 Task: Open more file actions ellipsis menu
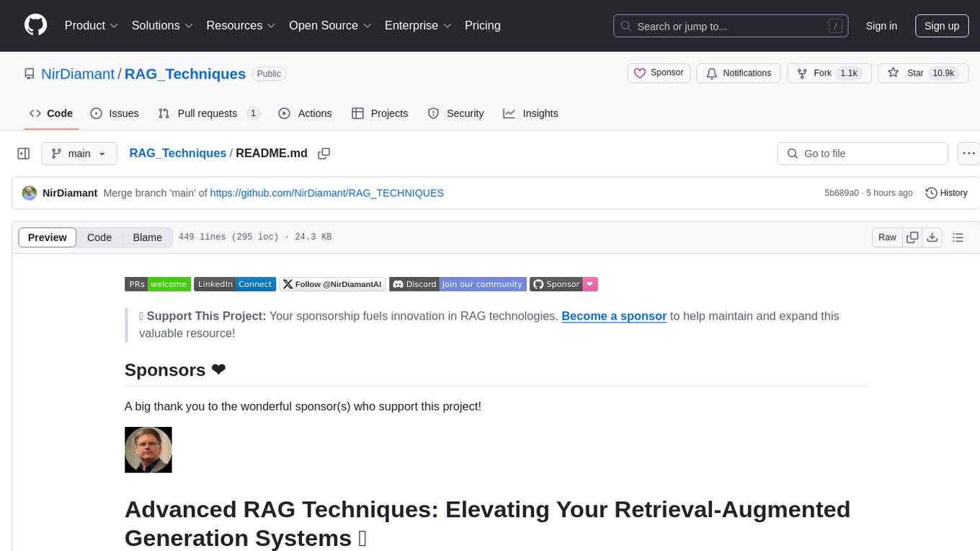coord(969,154)
